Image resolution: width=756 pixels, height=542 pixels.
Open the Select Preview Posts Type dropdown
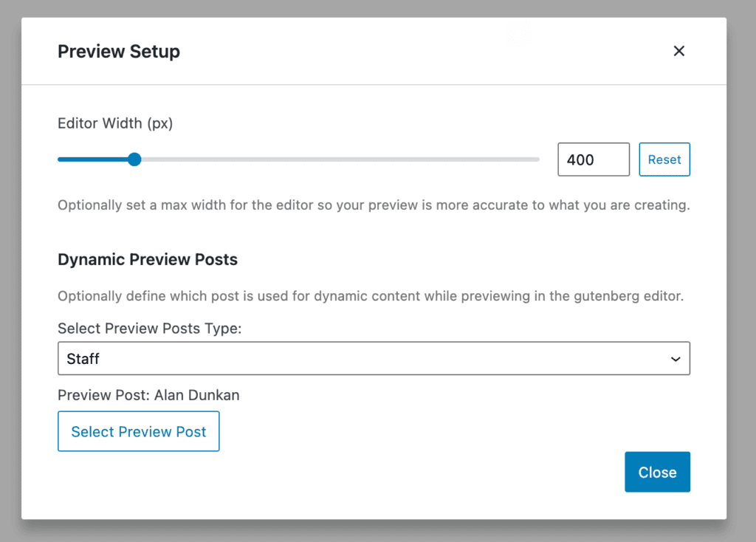pos(374,358)
